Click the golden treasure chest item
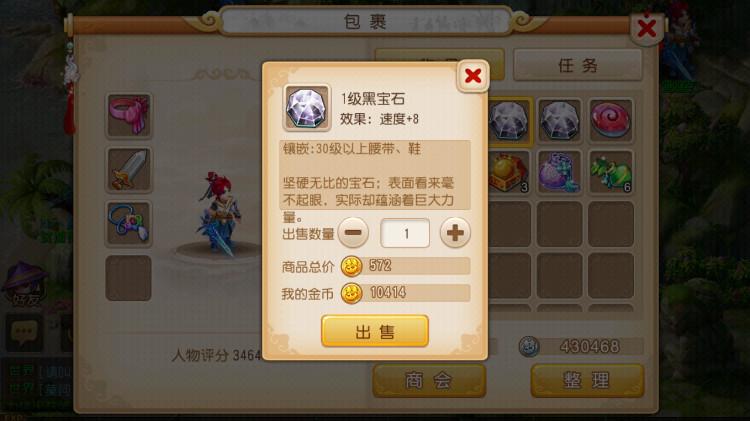750x421 pixels. 509,172
